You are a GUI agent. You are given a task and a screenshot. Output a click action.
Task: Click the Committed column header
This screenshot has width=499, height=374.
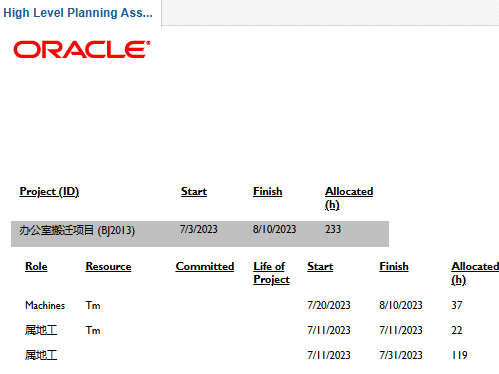205,266
